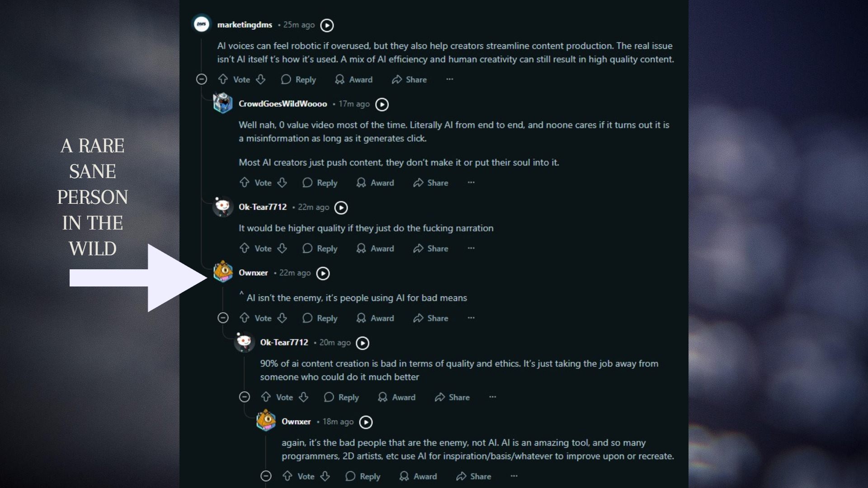Open more options on Ownxer's 18m comment
This screenshot has width=868, height=488.
pos(514,476)
